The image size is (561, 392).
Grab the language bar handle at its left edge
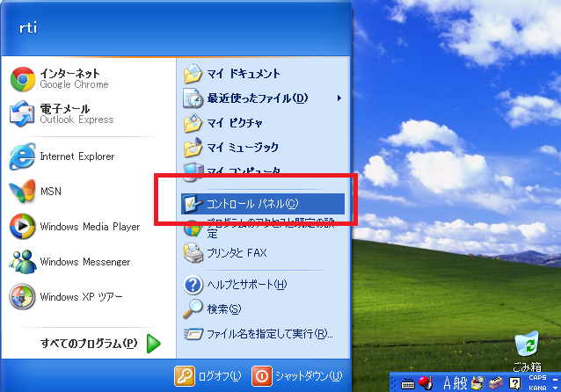[394, 383]
